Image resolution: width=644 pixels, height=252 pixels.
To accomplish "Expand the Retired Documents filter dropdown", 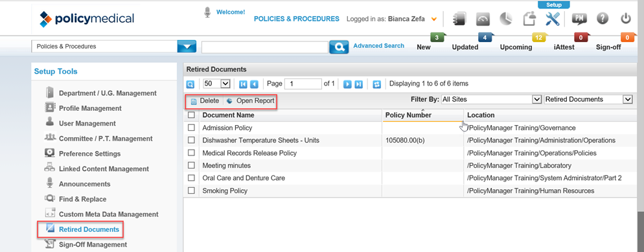I will coord(588,99).
